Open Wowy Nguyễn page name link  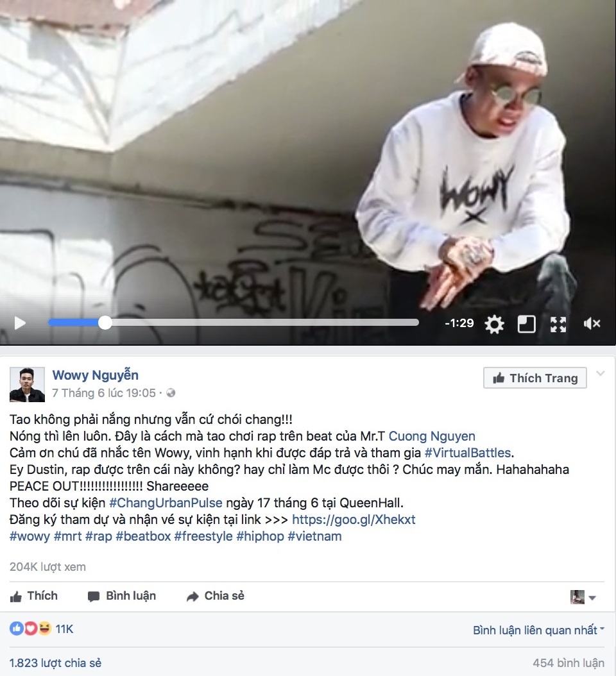[96, 375]
